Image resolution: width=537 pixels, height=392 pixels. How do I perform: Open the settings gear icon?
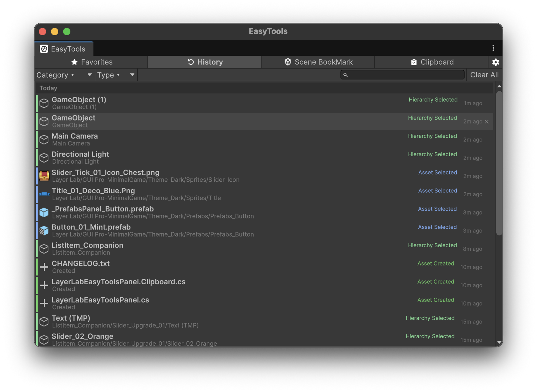click(495, 62)
